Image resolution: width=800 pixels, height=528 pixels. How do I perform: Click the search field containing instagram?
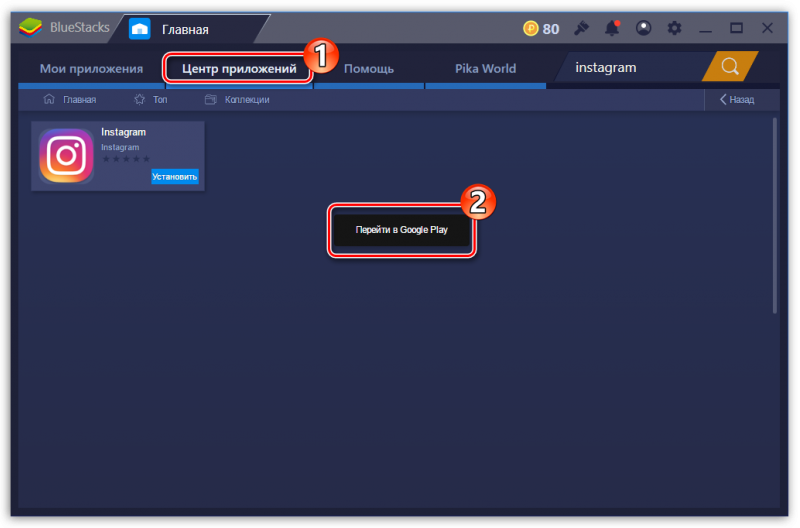pos(633,67)
